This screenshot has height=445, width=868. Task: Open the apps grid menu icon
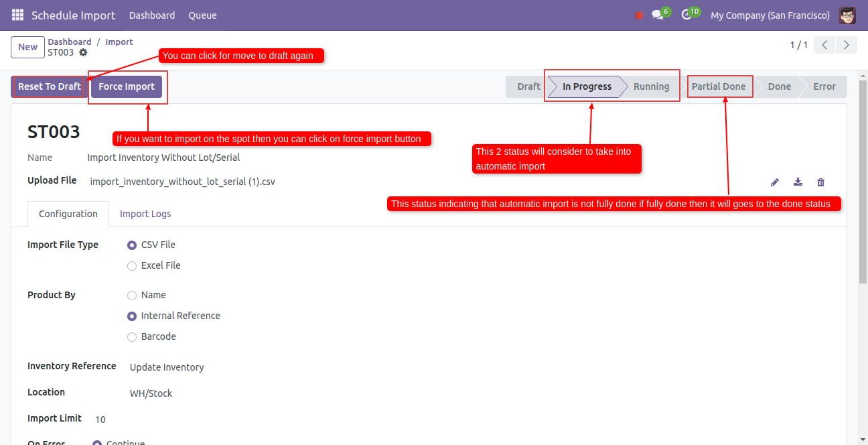[17, 15]
